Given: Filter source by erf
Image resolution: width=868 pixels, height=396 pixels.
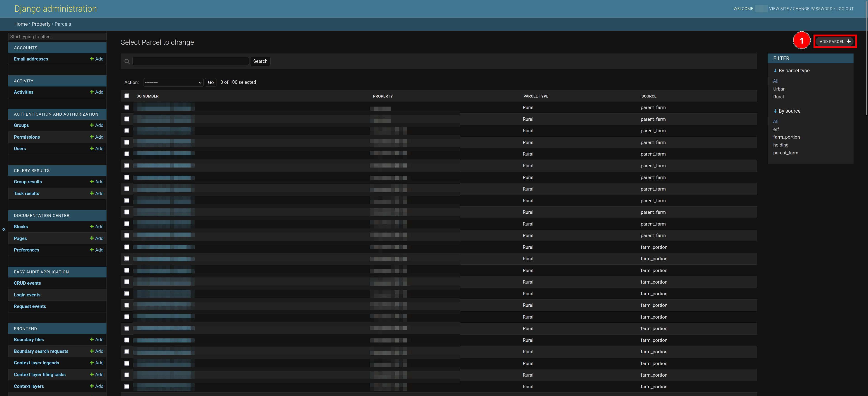Looking at the screenshot, I should (x=776, y=129).
